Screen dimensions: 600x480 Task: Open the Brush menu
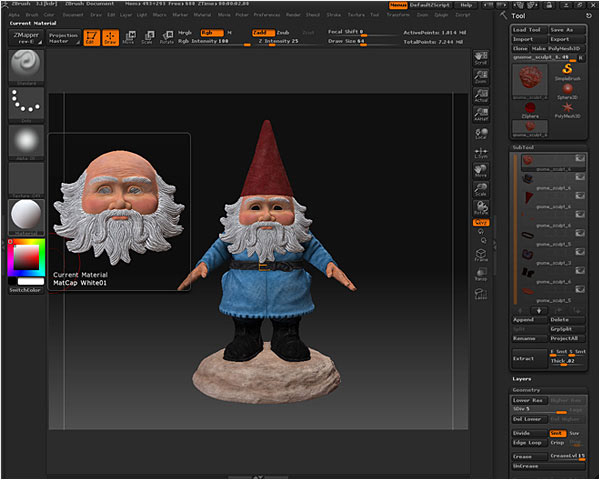coord(32,15)
